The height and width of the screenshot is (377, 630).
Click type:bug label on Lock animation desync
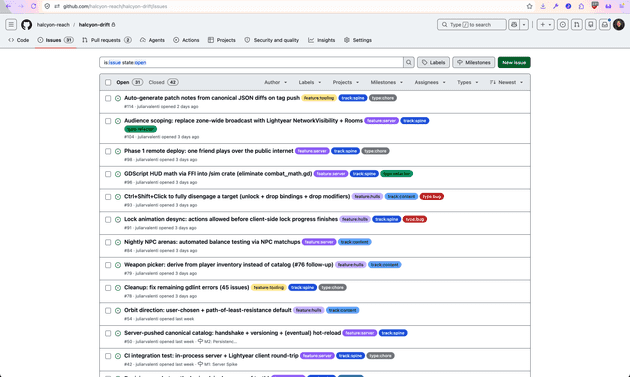tap(415, 219)
